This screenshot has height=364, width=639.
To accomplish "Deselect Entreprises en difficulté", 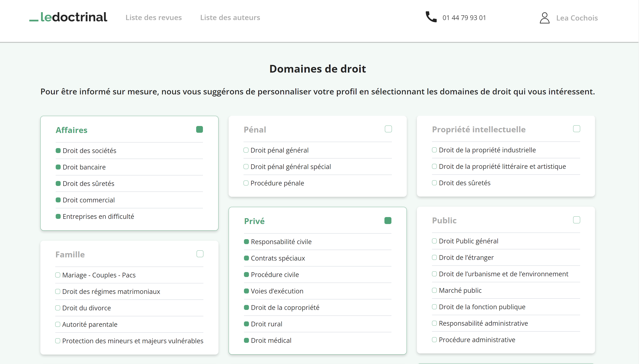I will [58, 217].
